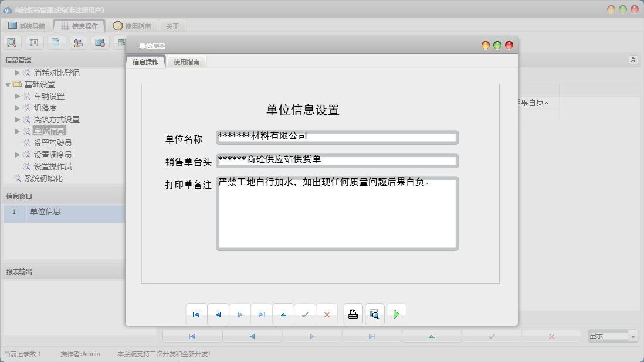Click the blue document icon in the toolbar
The image size is (644, 362).
[x=56, y=42]
